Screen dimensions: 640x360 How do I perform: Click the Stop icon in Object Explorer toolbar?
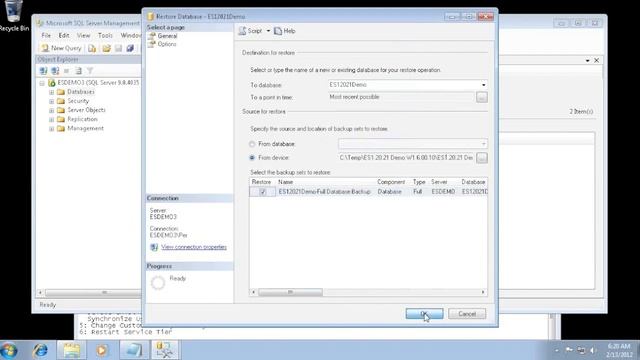point(66,71)
